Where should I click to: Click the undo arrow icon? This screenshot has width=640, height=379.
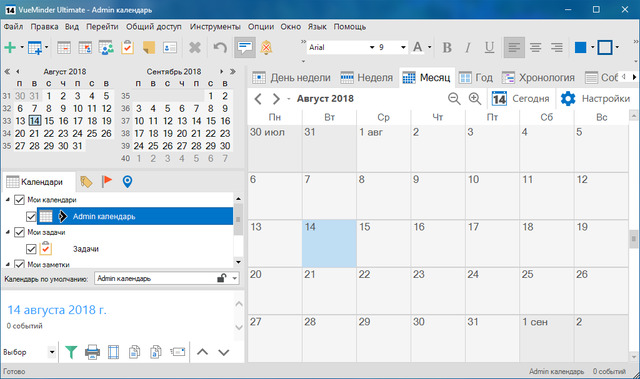point(220,47)
